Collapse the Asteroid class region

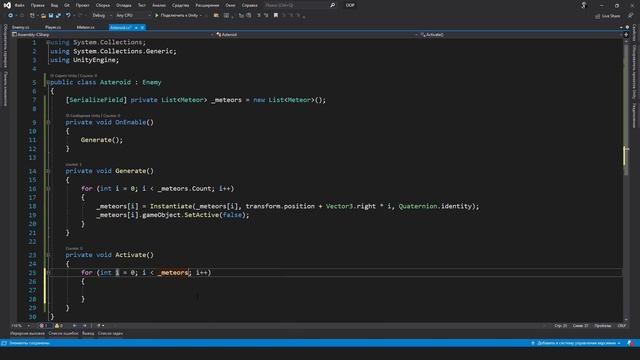pyautogui.click(x=48, y=82)
